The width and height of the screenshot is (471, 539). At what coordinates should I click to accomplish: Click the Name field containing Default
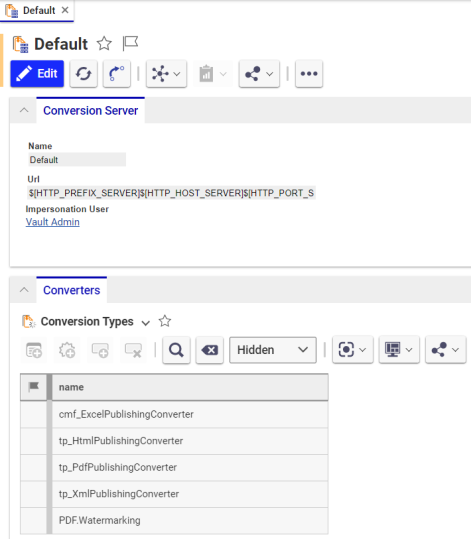[x=77, y=160]
